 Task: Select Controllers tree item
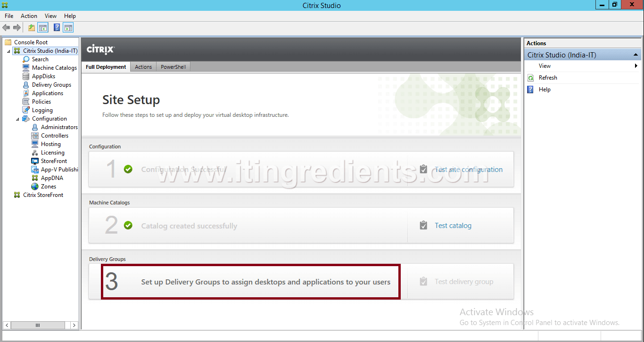pyautogui.click(x=54, y=136)
